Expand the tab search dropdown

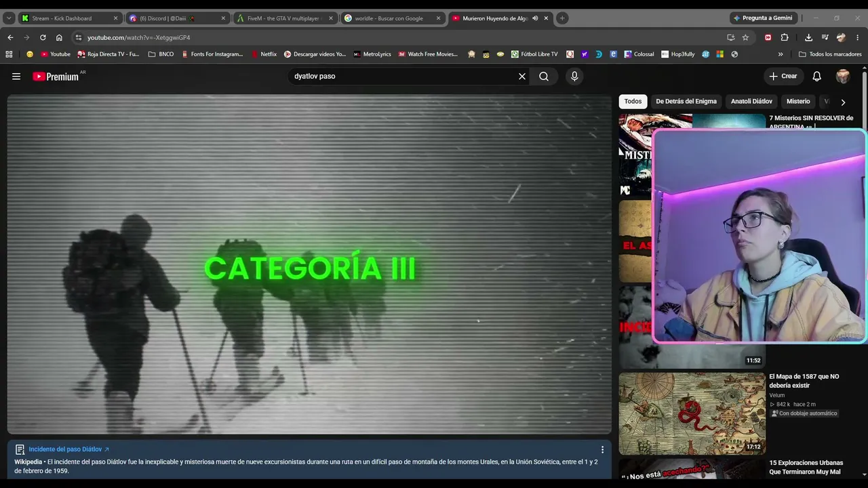[x=9, y=18]
